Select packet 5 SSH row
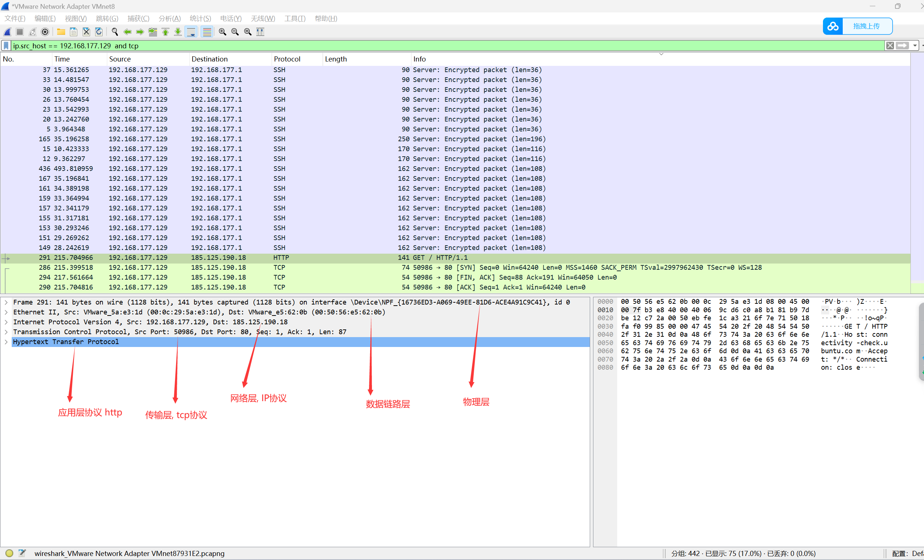The height and width of the screenshot is (560, 924). tap(455, 129)
